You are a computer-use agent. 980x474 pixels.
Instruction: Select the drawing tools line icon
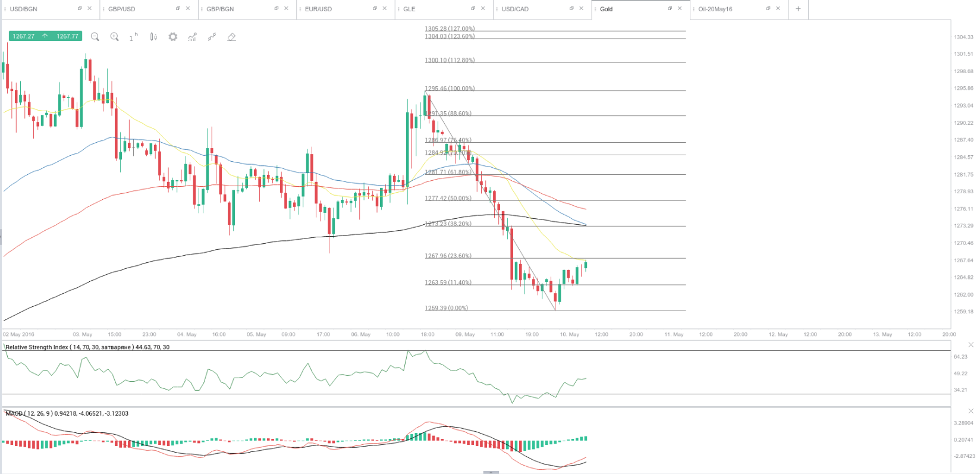click(x=212, y=37)
